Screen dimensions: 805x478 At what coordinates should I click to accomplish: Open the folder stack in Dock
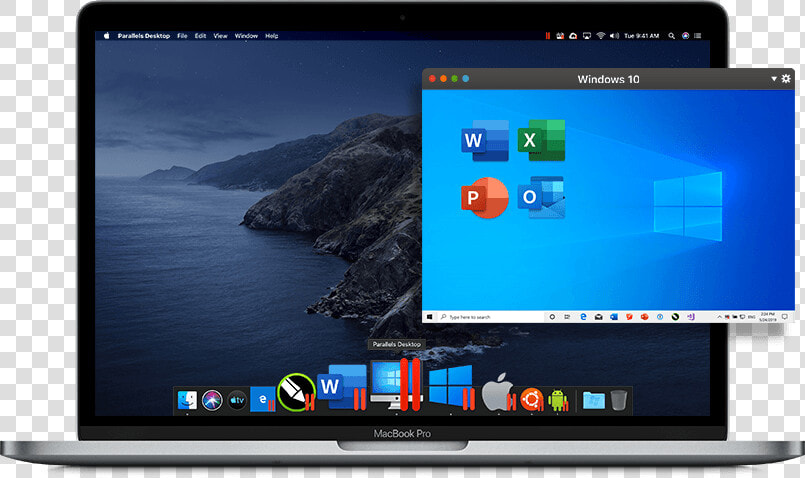pos(594,400)
